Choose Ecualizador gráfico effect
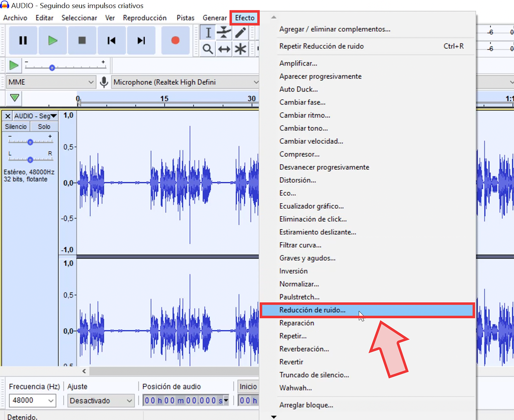Viewport: 514px width, 420px height. coord(367,206)
